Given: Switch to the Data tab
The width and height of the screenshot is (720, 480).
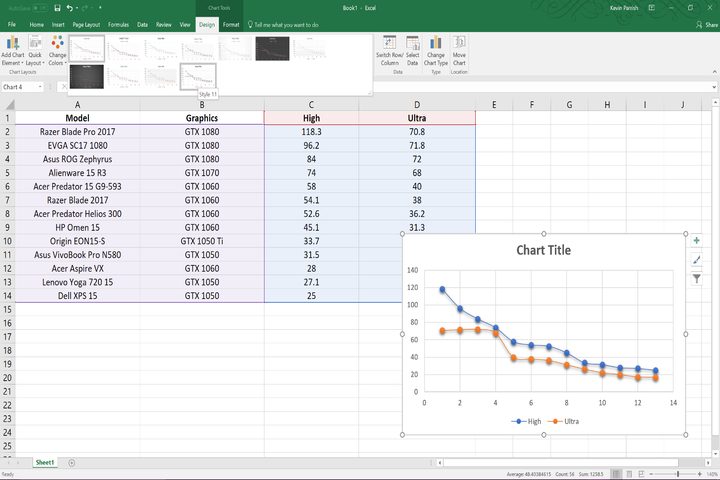Looking at the screenshot, I should 142,25.
